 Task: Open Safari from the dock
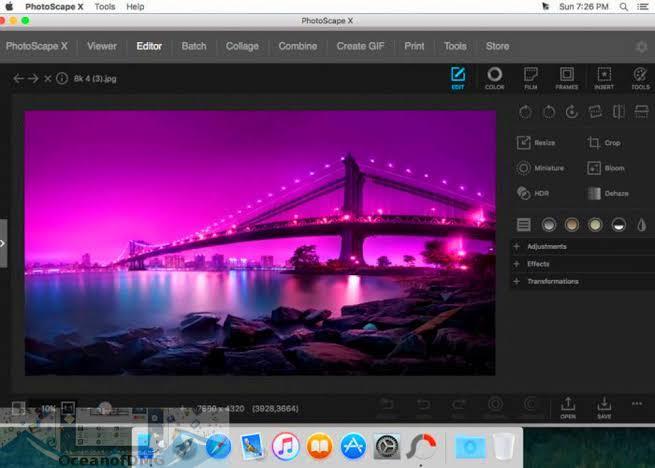[218, 446]
